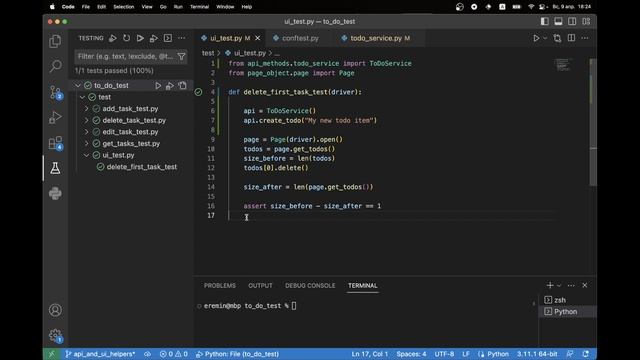Open the OUTPUT panel tab
640x360 pixels.
click(260, 286)
